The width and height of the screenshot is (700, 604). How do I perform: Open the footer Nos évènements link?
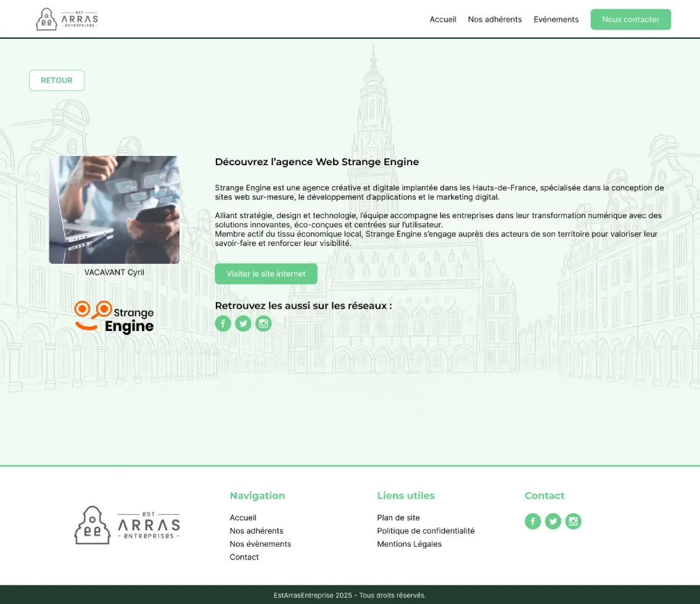point(260,544)
